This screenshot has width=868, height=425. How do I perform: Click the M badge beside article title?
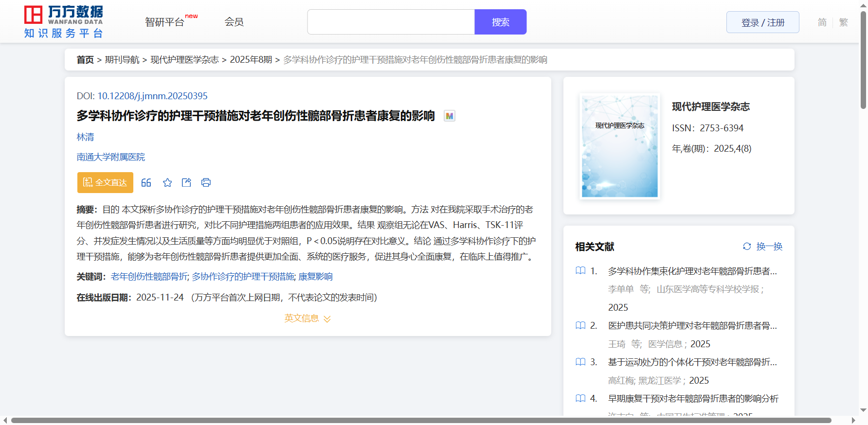[450, 116]
